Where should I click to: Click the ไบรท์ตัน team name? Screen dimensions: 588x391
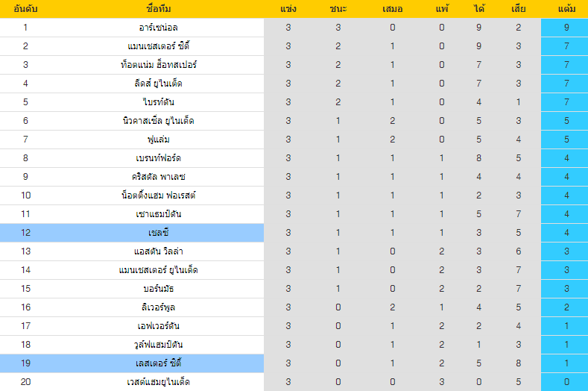click(158, 102)
